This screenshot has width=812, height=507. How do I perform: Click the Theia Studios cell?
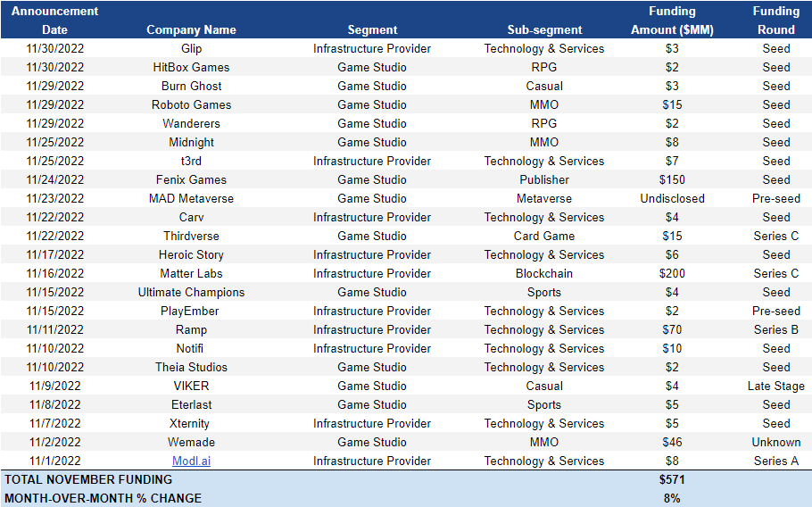pos(191,367)
